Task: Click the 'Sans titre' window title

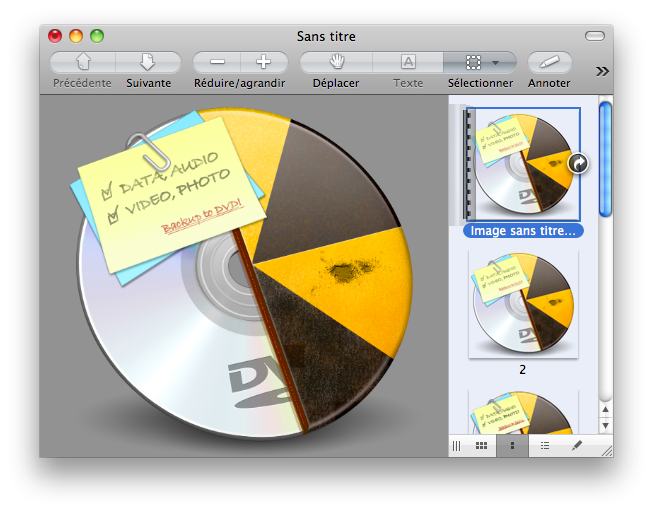Action: pos(326,37)
